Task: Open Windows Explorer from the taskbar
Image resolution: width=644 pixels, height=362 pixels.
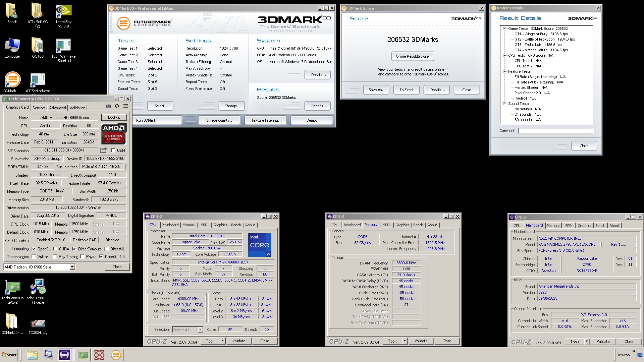Action: click(32, 355)
